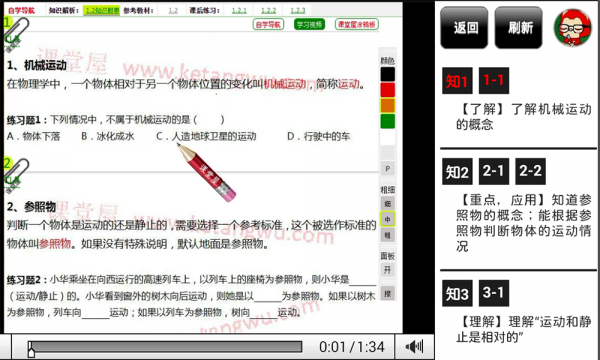The width and height of the screenshot is (600, 360).
Task: Click the heading 1、机械运动
Action: click(37, 65)
